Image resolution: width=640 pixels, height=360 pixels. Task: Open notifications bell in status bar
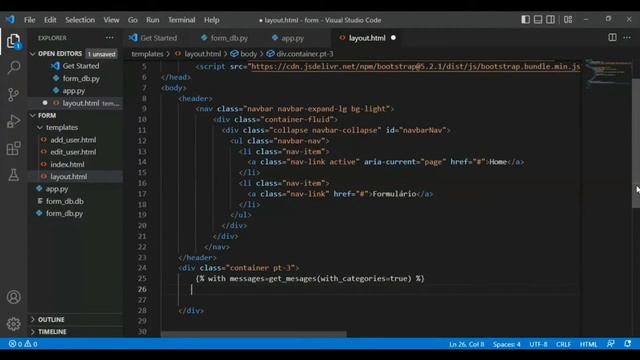[627, 344]
